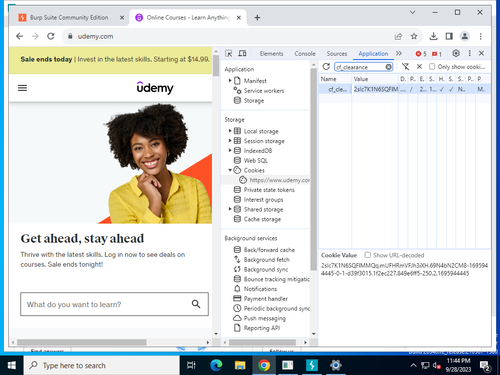Open the Chrome tab search dropdown
Image resolution: width=500 pixels, height=375 pixels.
(412, 12)
